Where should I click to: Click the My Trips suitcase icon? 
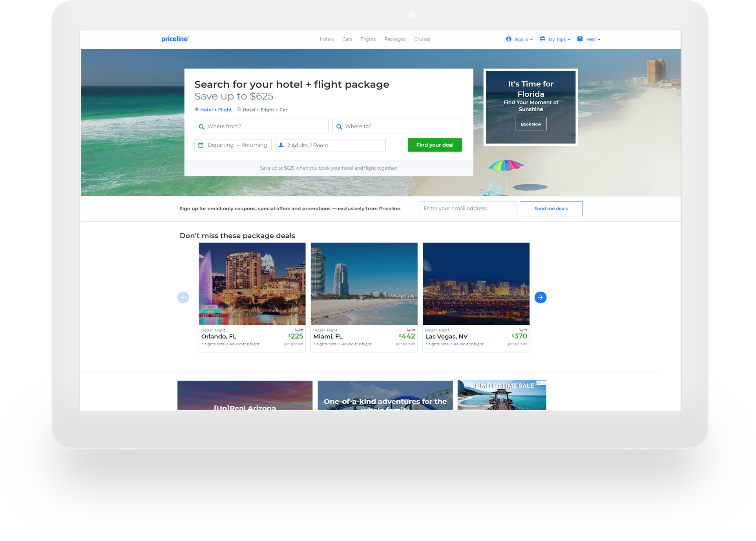(542, 39)
